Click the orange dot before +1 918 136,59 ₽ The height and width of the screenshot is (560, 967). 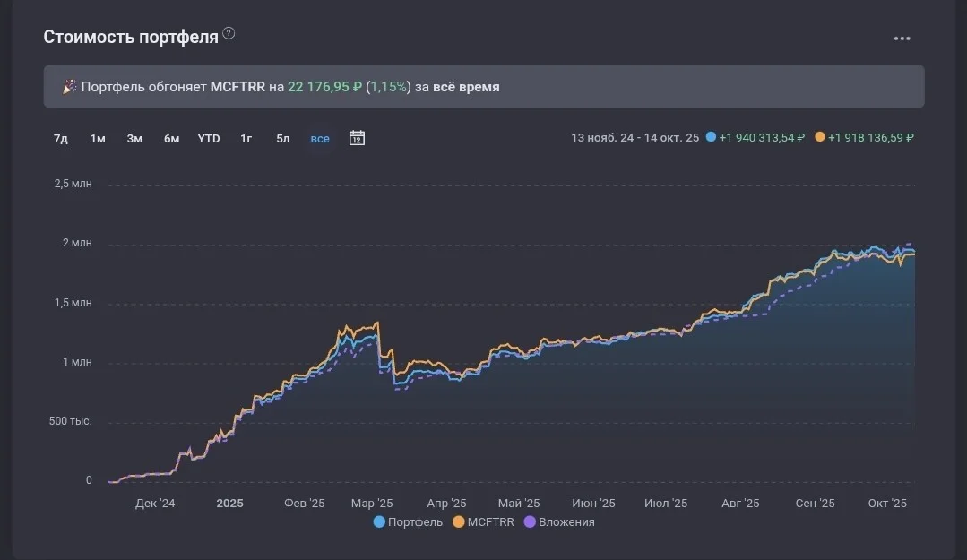(x=820, y=137)
